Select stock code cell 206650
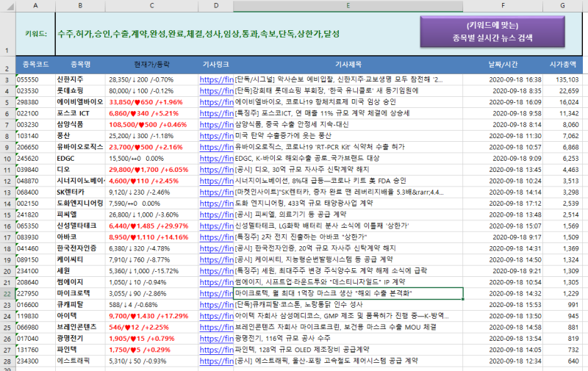 point(35,147)
